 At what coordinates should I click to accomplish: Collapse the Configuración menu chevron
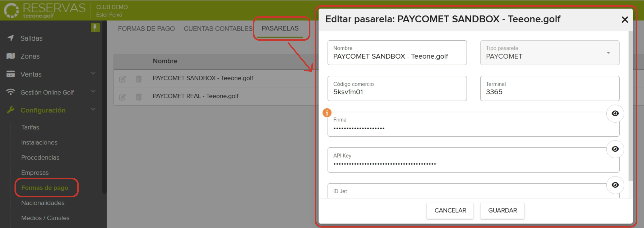93,109
